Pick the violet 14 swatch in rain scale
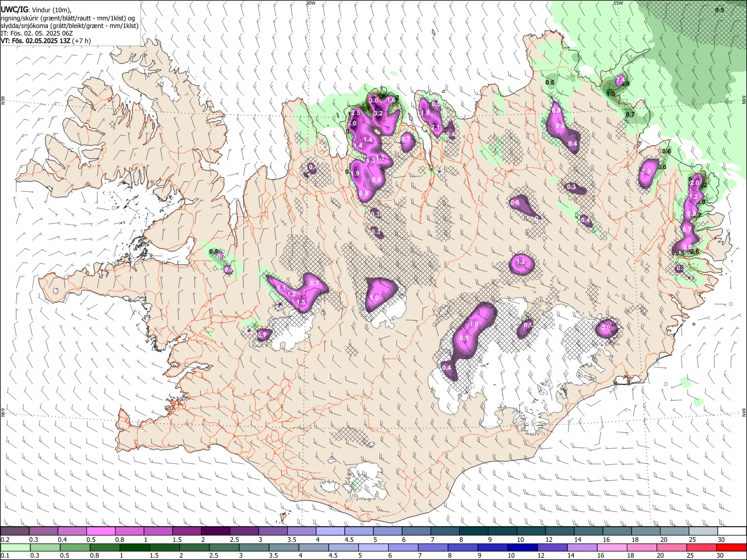Image resolution: width=747 pixels, height=560 pixels. coord(582,547)
